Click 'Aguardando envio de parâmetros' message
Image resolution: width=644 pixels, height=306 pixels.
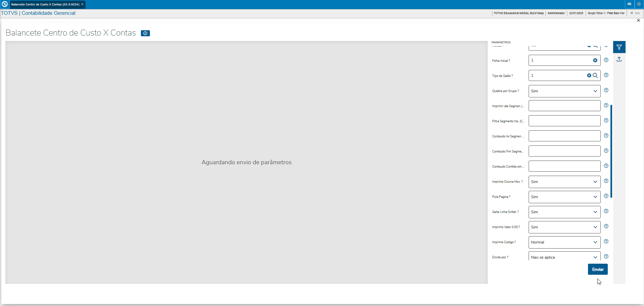click(x=247, y=162)
